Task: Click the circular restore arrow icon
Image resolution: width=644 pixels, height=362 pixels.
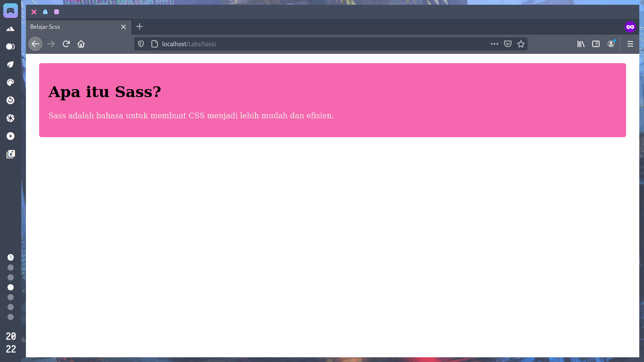Action: coord(10,100)
